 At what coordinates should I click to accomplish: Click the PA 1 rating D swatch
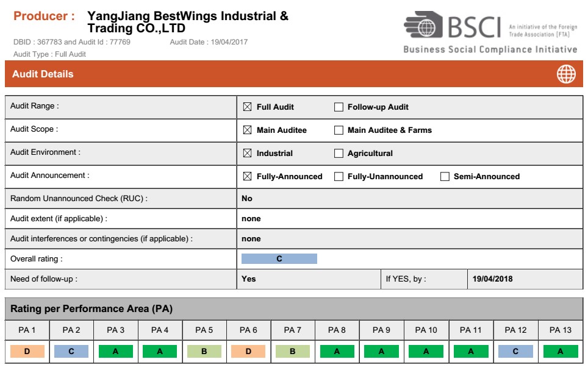tap(27, 352)
